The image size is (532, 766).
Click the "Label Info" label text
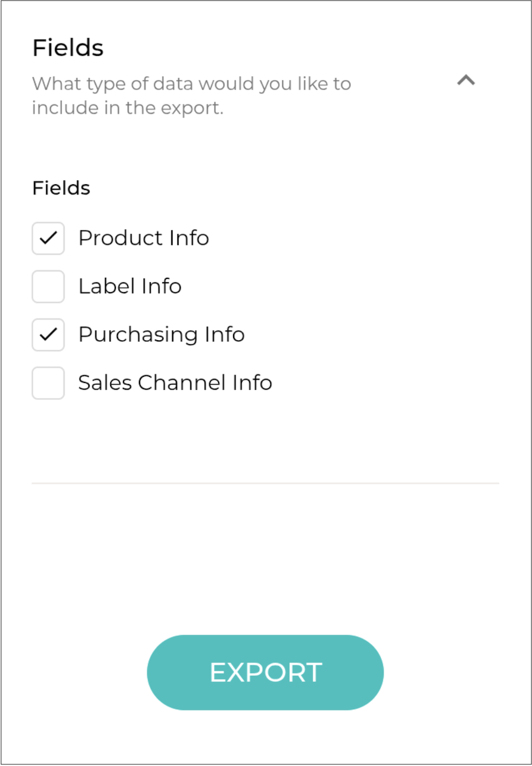[x=130, y=287]
